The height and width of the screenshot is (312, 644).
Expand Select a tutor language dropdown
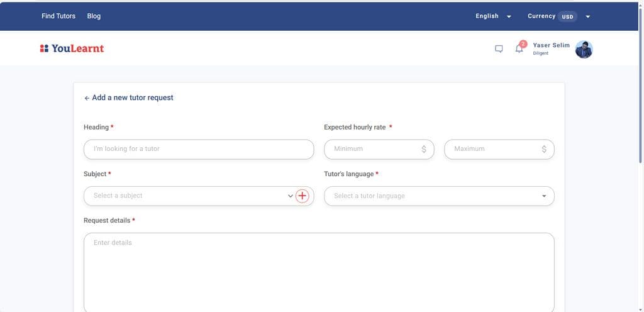click(439, 196)
